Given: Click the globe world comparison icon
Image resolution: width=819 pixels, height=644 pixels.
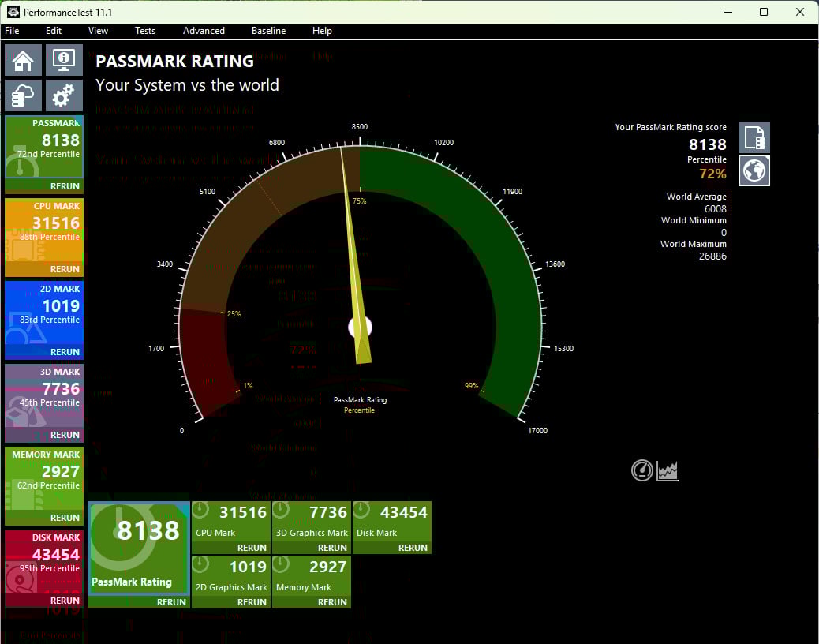Looking at the screenshot, I should 754,170.
